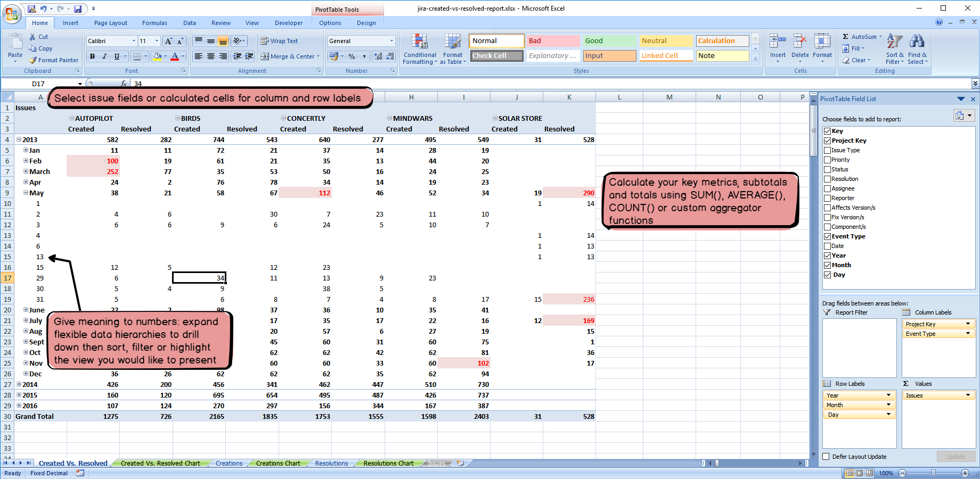Expand the June row in pivot table
The height and width of the screenshot is (479, 980).
26,310
